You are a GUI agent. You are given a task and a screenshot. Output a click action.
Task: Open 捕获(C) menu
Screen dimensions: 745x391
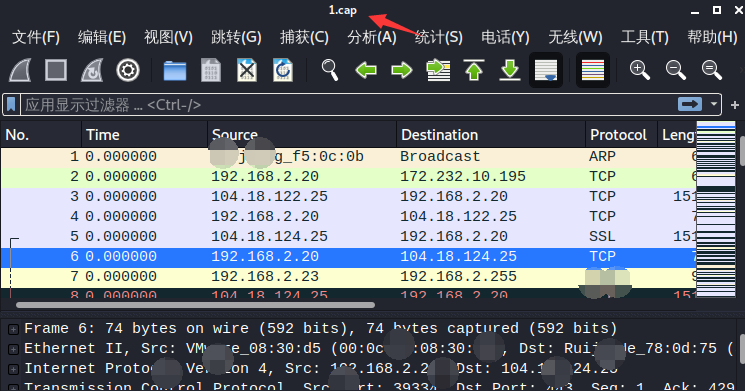click(304, 37)
